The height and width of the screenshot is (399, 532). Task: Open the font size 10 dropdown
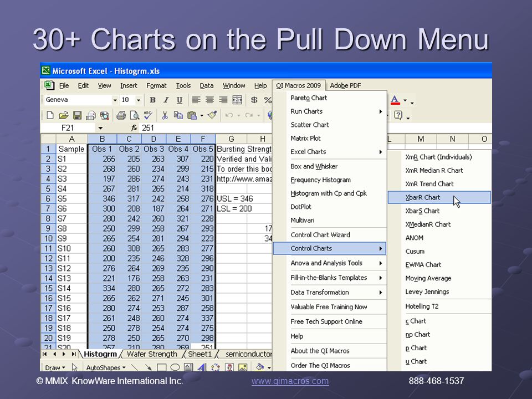139,100
